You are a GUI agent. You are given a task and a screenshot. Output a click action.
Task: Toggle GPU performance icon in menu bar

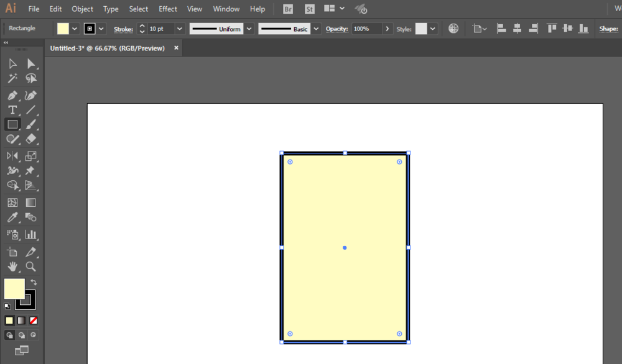(x=361, y=9)
